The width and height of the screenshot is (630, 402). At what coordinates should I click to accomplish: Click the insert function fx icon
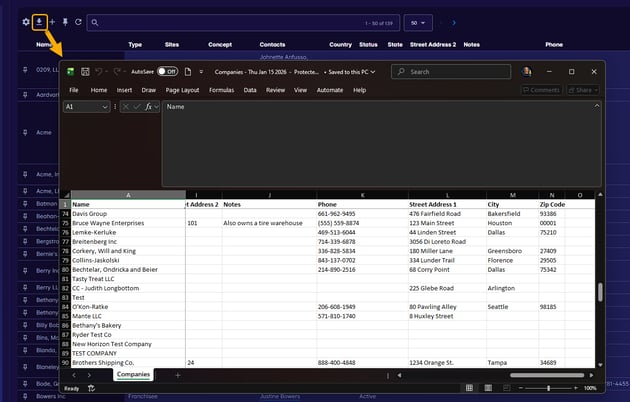click(x=148, y=106)
